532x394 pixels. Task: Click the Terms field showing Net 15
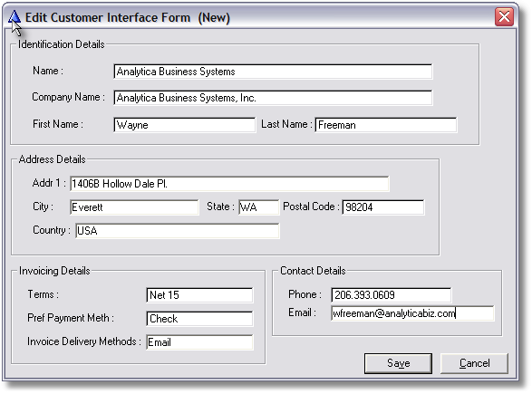click(x=199, y=295)
